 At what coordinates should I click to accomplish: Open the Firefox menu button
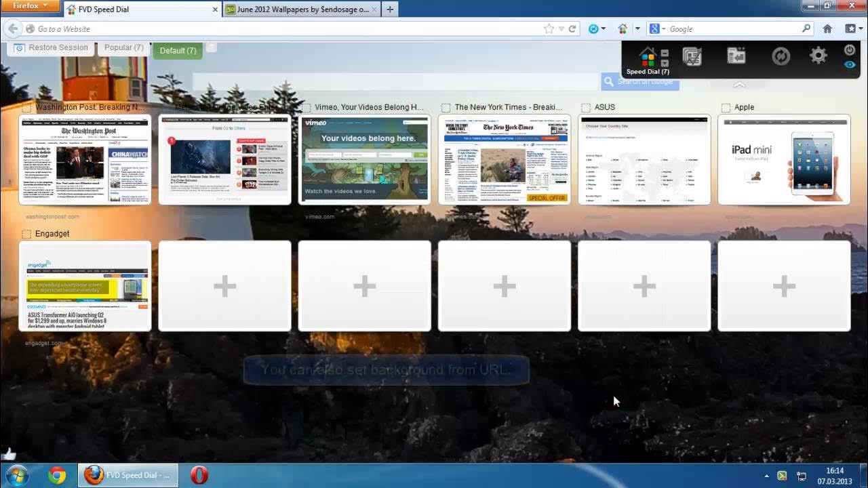30,5
